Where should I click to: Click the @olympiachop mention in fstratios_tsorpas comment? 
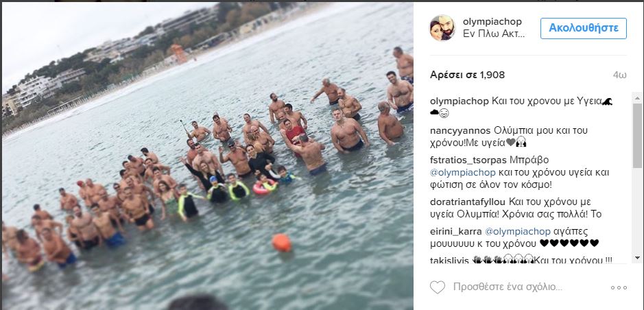463,172
